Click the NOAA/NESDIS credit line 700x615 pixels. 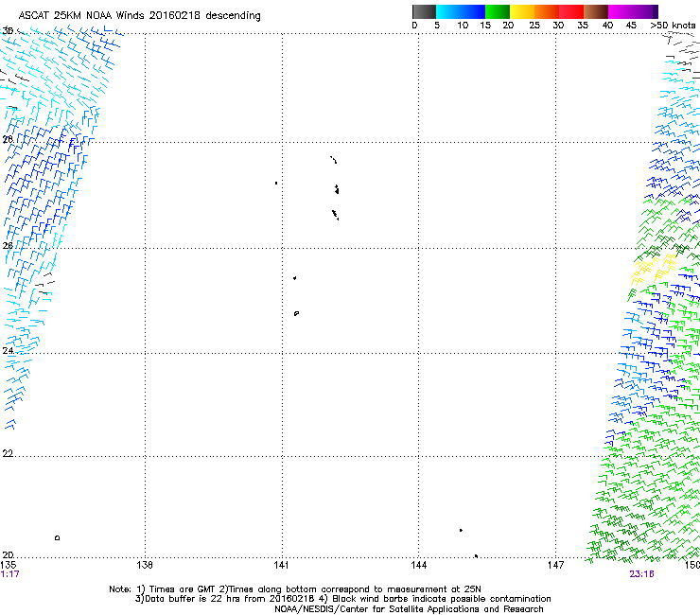coord(409,609)
